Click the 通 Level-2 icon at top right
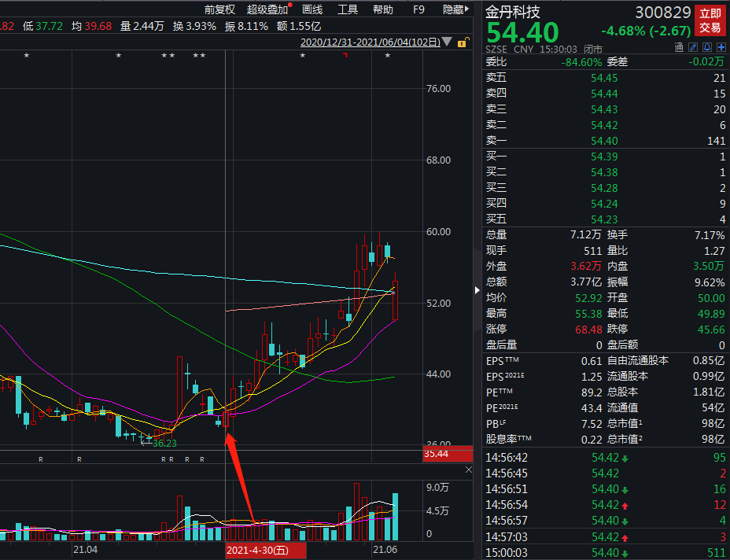The width and height of the screenshot is (730, 560). (679, 47)
